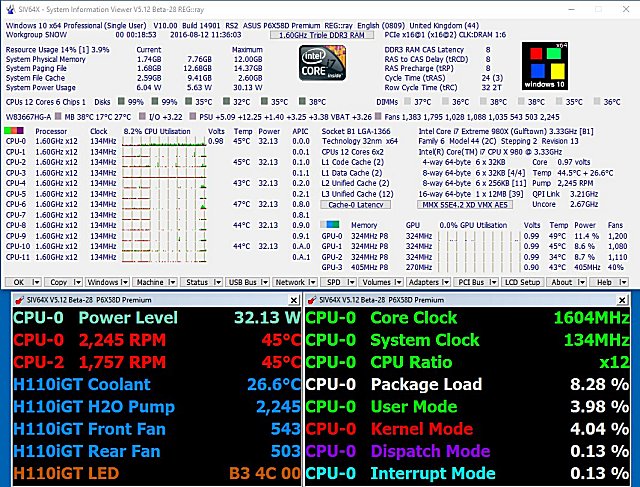Open the dropdown arrow next to OK

click(x=36, y=282)
